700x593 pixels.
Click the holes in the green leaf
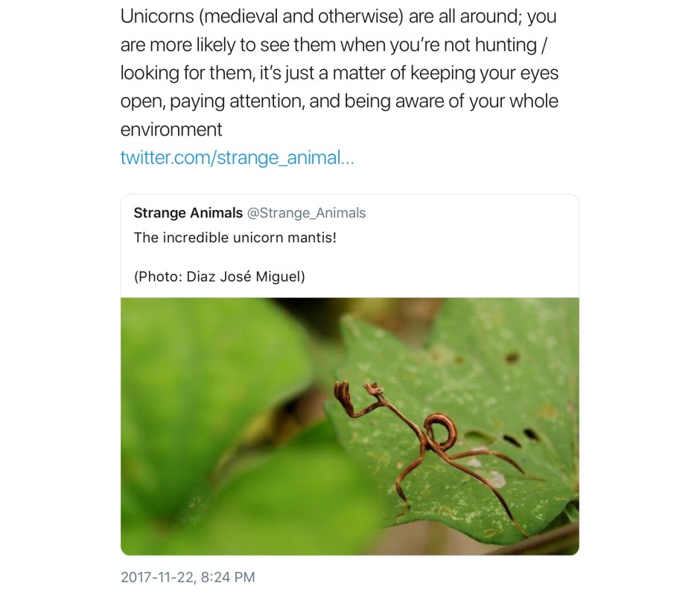pos(521,434)
